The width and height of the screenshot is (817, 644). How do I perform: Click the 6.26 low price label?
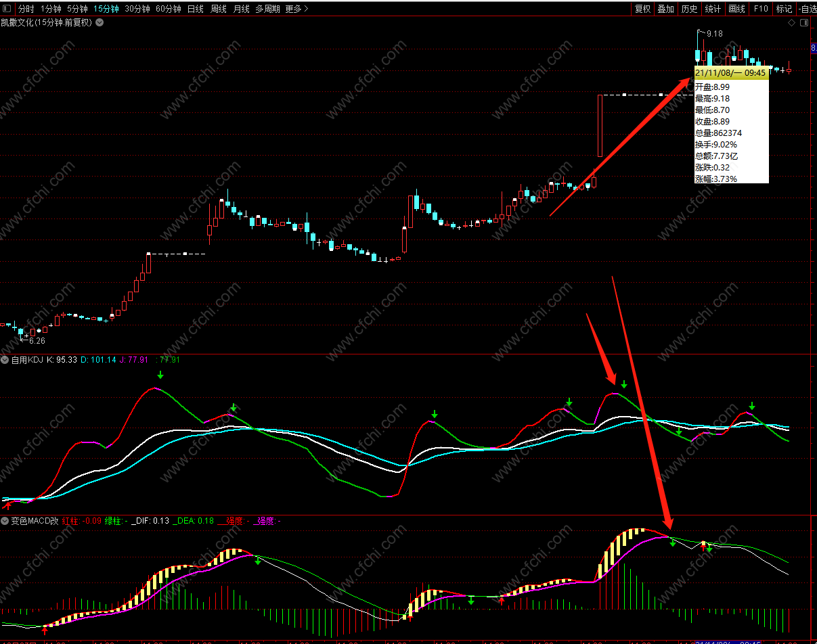[37, 341]
